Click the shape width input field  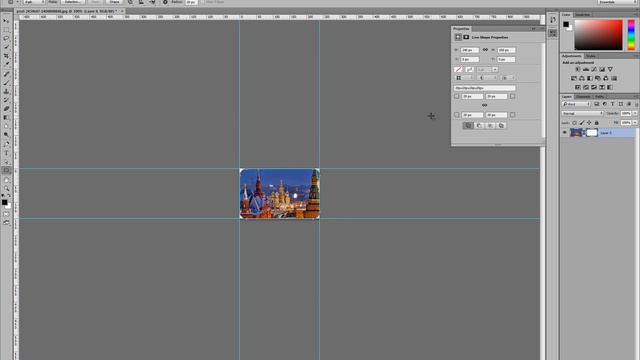[469, 50]
